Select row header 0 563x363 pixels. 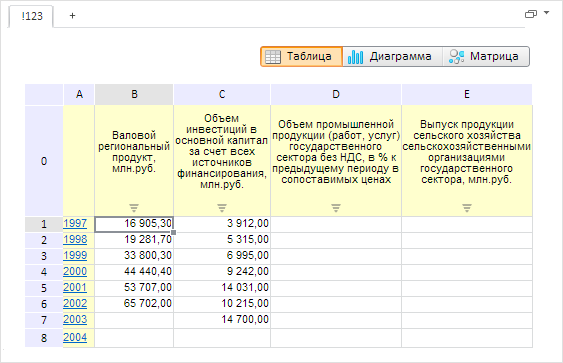[44, 161]
